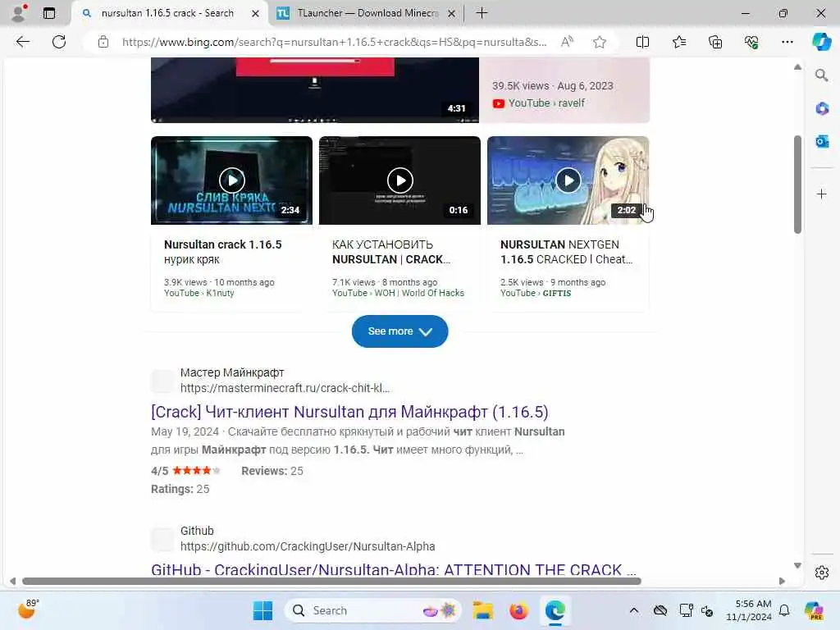The height and width of the screenshot is (630, 840).
Task: Add a sidebar app with plus
Action: tap(822, 194)
